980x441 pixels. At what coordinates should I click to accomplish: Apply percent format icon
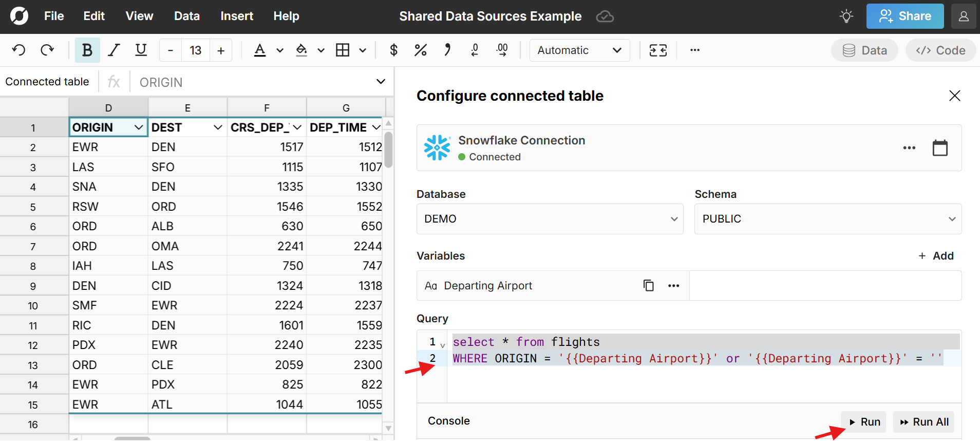421,50
